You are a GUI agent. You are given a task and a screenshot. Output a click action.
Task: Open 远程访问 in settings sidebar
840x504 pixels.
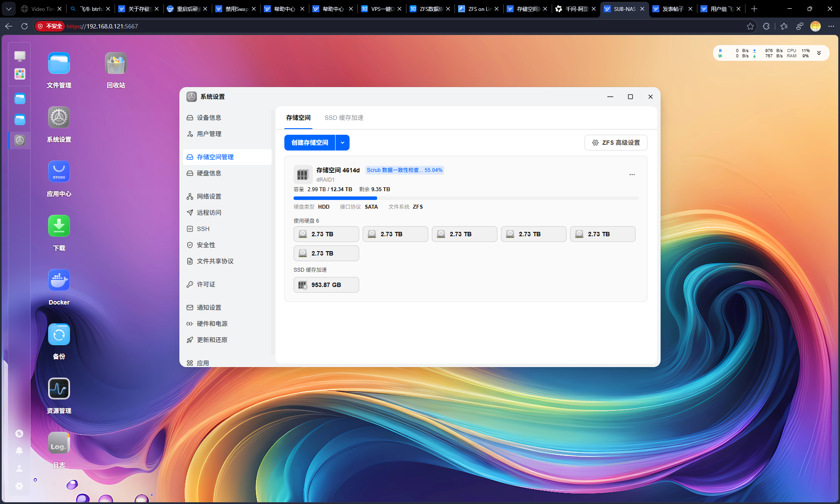tap(227, 213)
